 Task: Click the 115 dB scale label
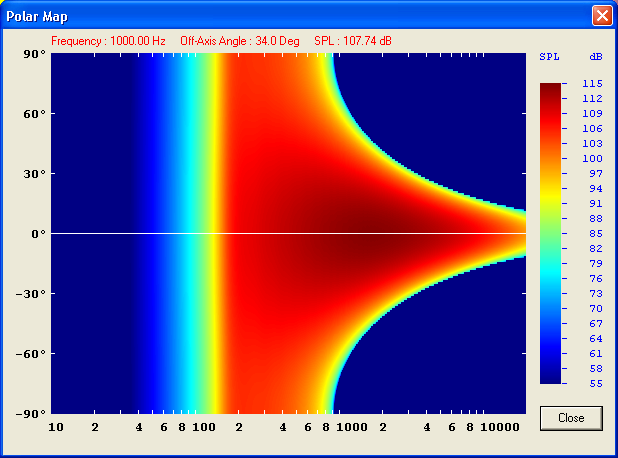point(592,84)
